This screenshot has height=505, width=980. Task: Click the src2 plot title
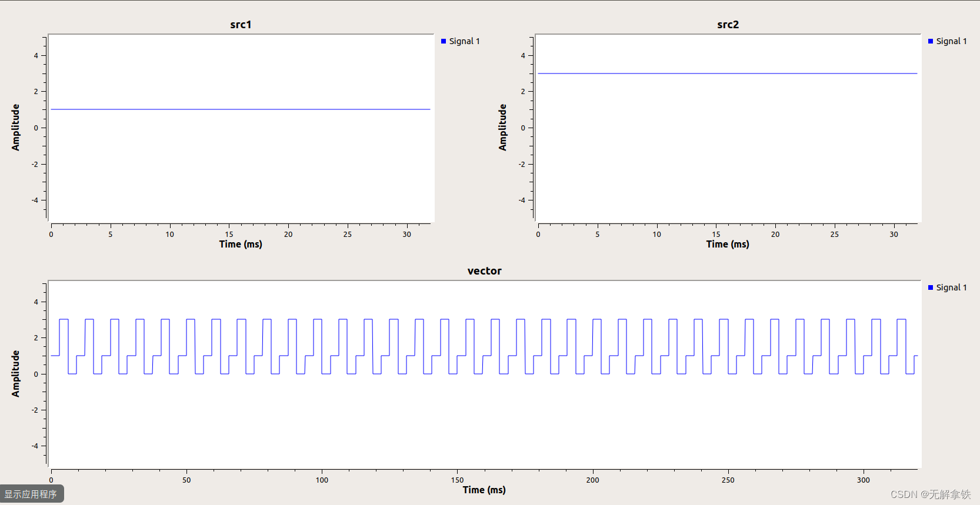point(728,25)
